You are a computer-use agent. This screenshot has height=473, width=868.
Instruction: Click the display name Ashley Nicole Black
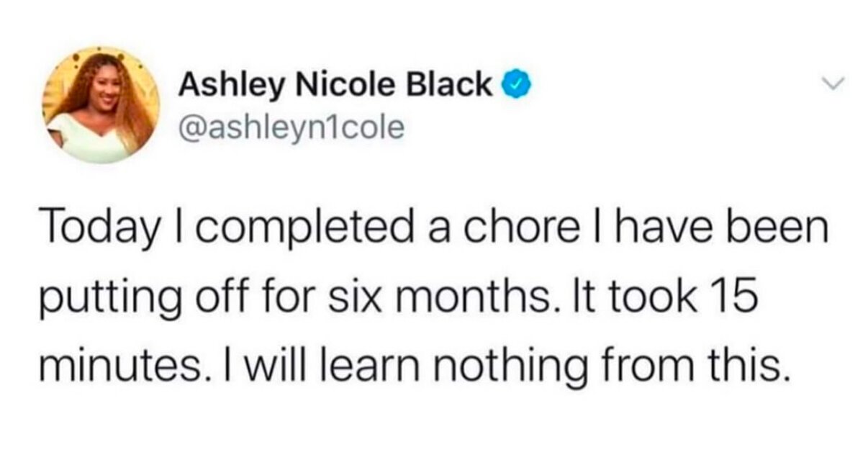coord(335,85)
